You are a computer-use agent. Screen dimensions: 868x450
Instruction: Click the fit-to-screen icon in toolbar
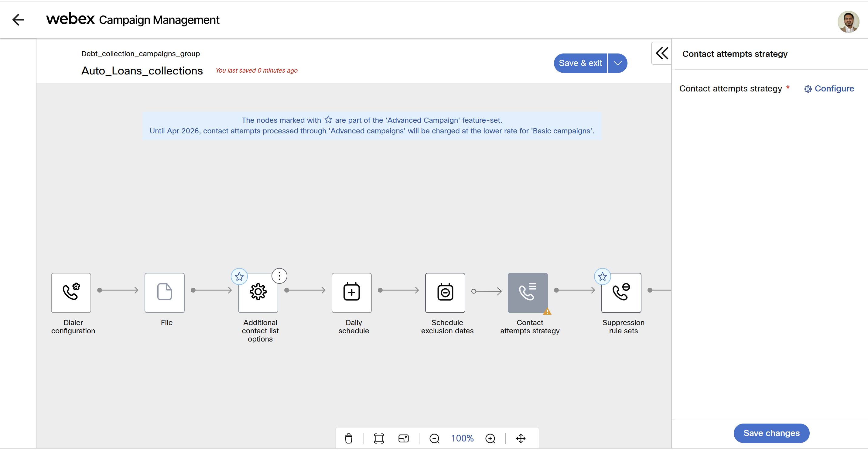click(379, 438)
